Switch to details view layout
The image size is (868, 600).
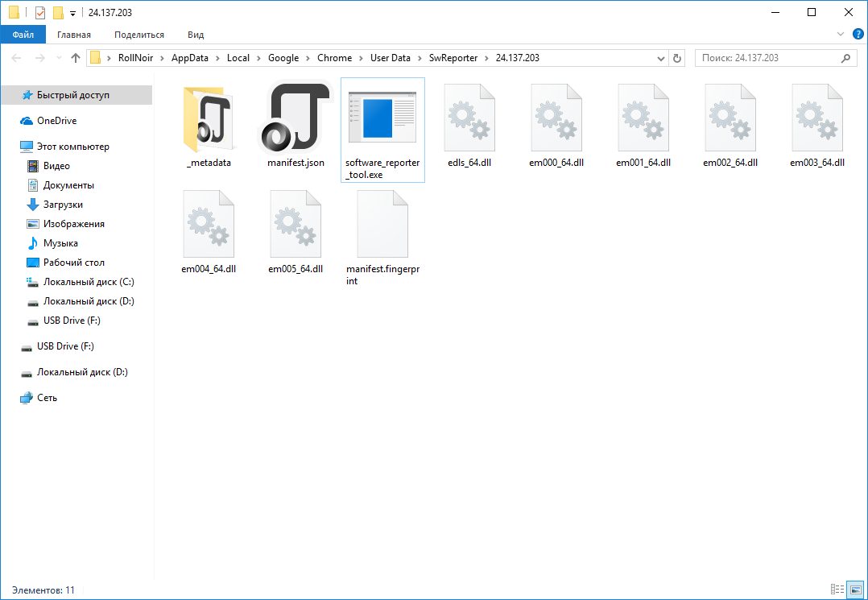coord(837,590)
